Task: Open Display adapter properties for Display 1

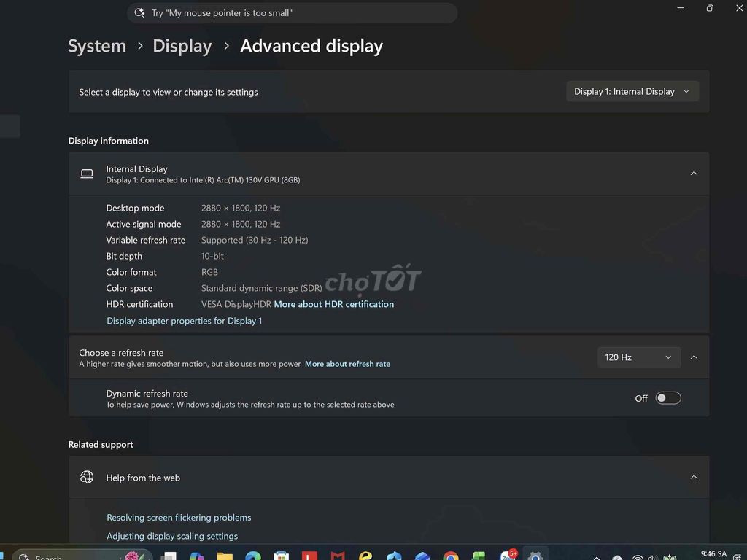Action: 185,321
